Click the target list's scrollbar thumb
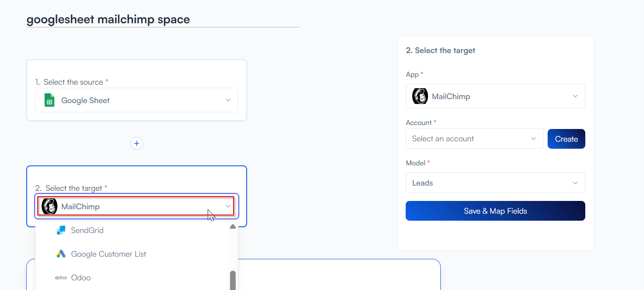The height and width of the screenshot is (290, 644). click(233, 280)
